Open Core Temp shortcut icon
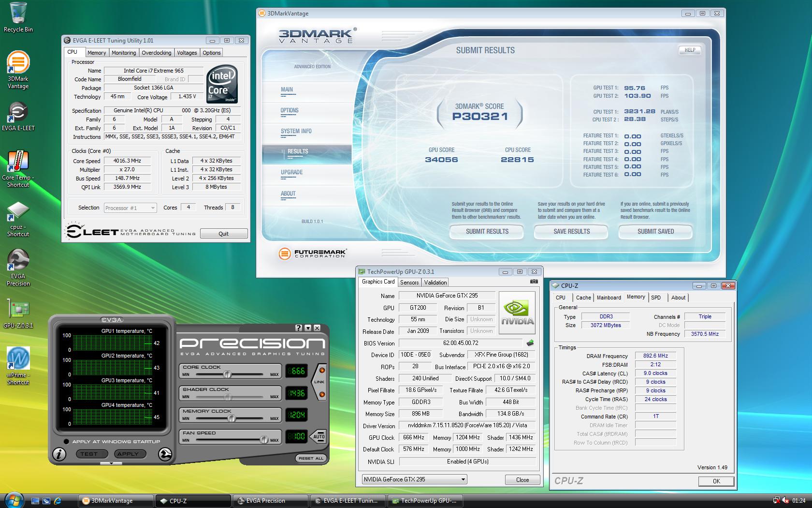812x508 pixels. pyautogui.click(x=18, y=168)
